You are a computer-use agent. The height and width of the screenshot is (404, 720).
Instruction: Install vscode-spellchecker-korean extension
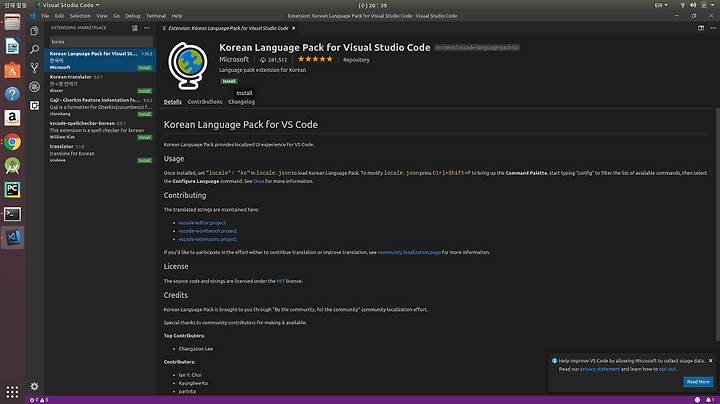click(145, 137)
